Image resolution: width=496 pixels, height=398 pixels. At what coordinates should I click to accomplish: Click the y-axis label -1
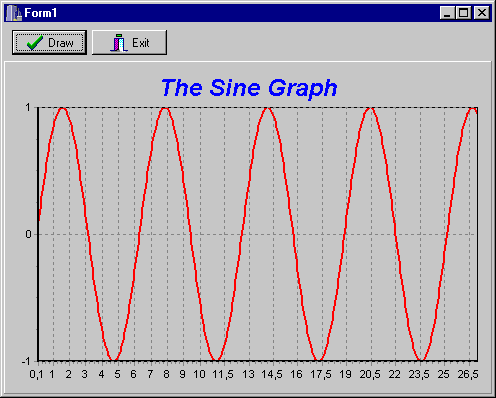click(x=27, y=361)
